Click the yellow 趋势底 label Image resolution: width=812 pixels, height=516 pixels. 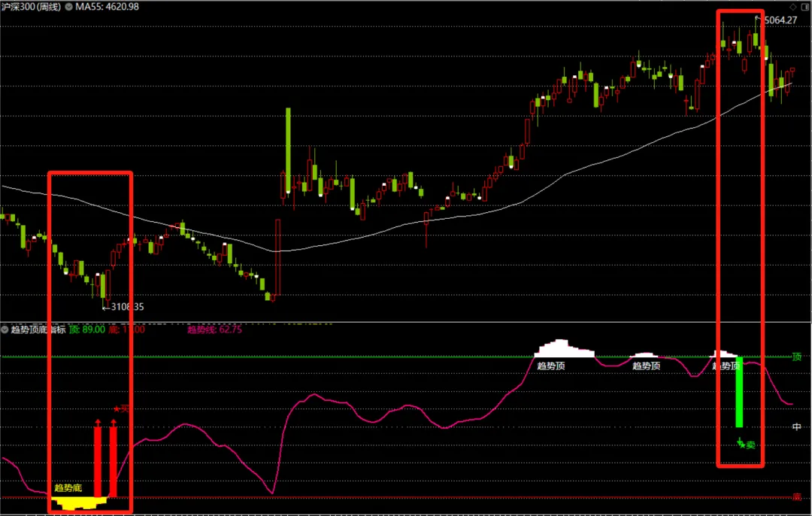[68, 488]
